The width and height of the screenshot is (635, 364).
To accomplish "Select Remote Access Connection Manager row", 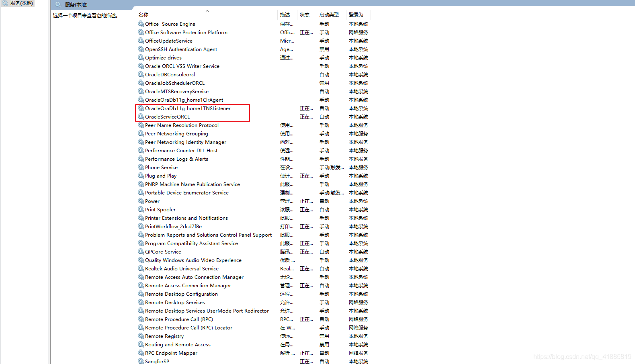I will (x=253, y=285).
